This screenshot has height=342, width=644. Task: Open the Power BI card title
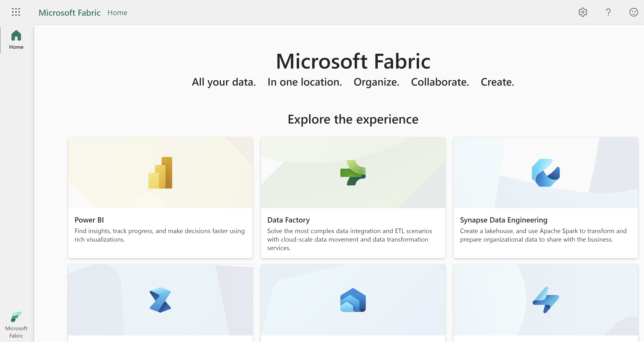click(x=89, y=220)
